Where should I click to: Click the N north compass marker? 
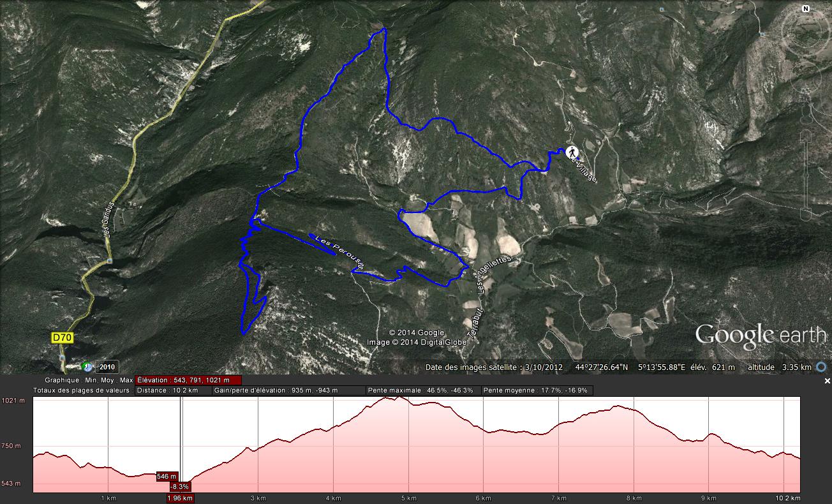click(806, 8)
